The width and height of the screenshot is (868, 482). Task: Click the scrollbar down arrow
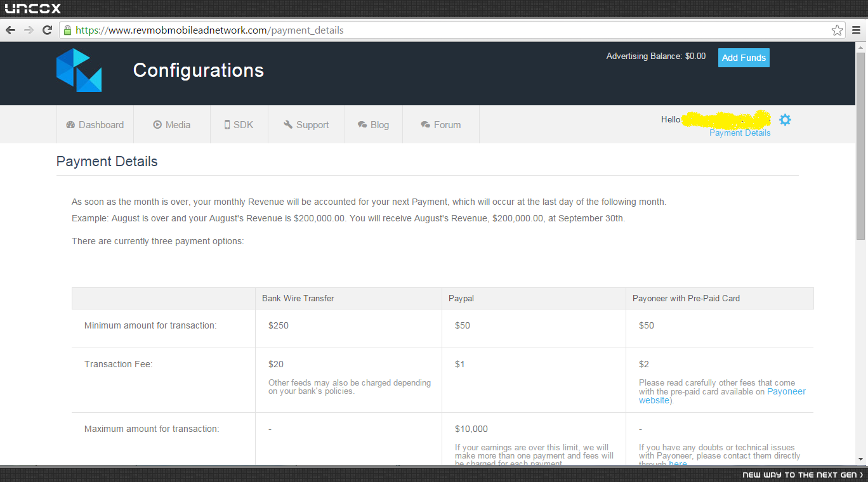click(x=861, y=459)
